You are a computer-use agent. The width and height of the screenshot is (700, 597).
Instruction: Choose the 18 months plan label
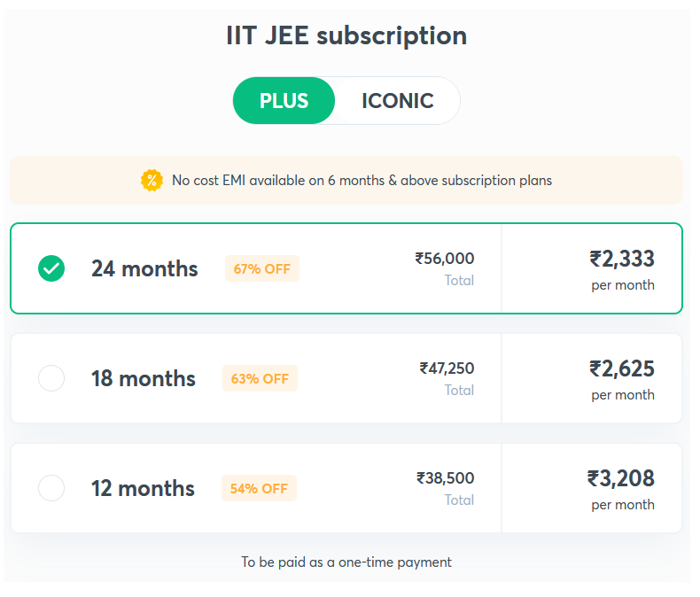pos(144,378)
